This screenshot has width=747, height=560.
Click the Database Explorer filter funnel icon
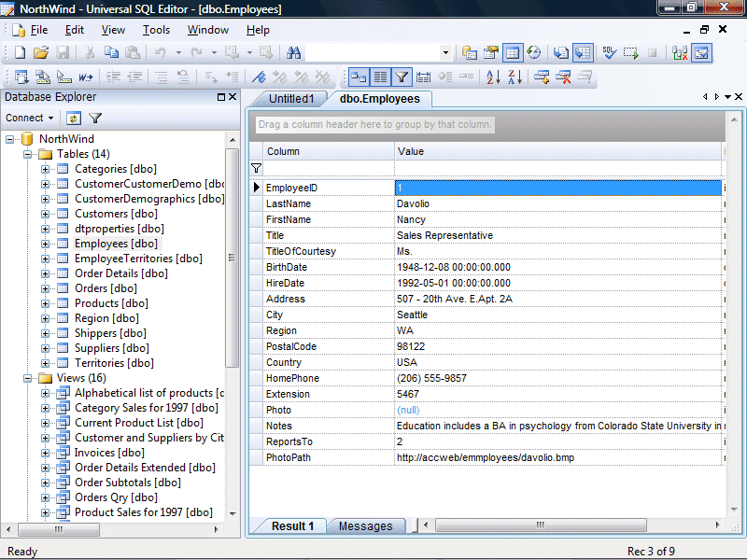coord(95,119)
